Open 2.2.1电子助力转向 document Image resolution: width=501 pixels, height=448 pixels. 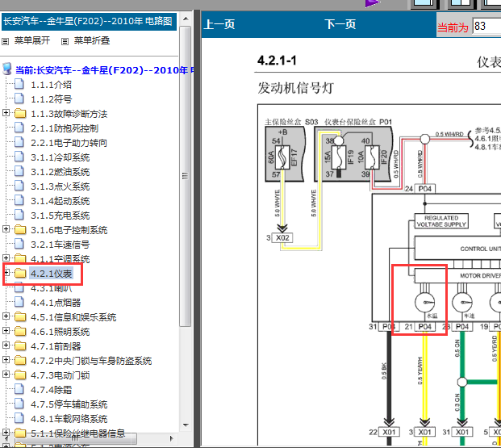(x=69, y=143)
